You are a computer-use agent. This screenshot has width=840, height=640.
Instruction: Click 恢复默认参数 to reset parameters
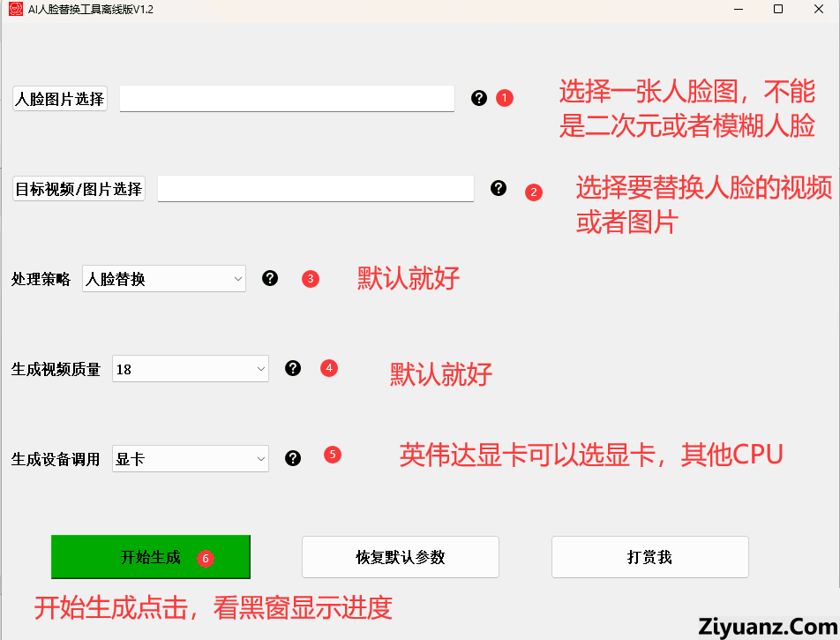point(401,557)
